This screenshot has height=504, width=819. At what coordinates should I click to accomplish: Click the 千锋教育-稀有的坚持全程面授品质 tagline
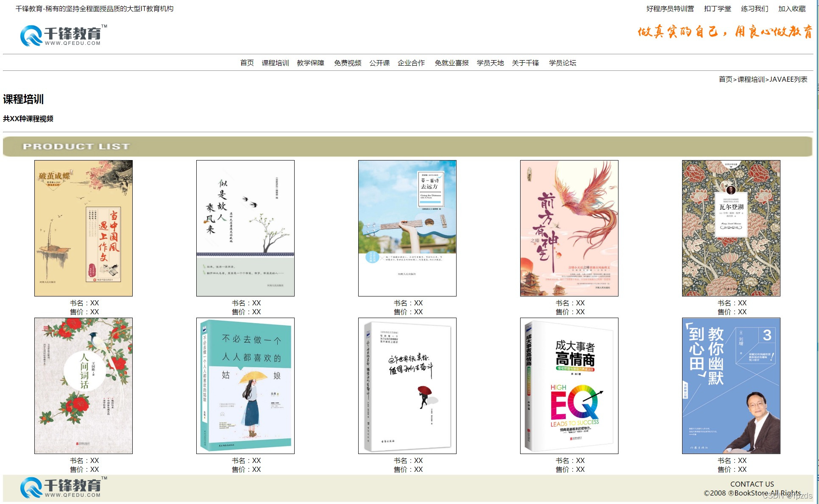click(95, 8)
